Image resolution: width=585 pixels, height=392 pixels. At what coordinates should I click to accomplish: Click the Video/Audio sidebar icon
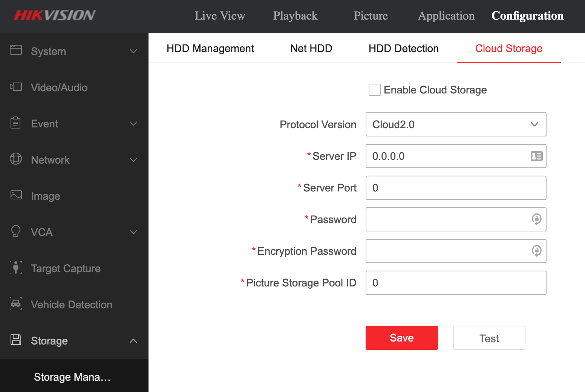coord(16,87)
